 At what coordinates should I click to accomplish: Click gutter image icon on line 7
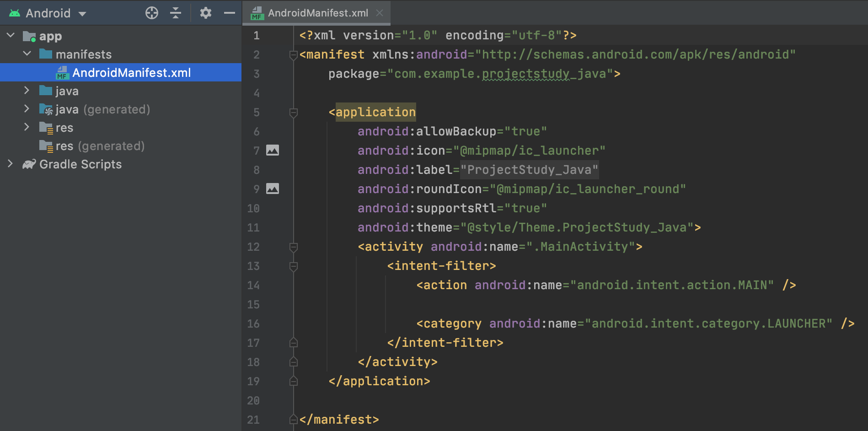(273, 150)
